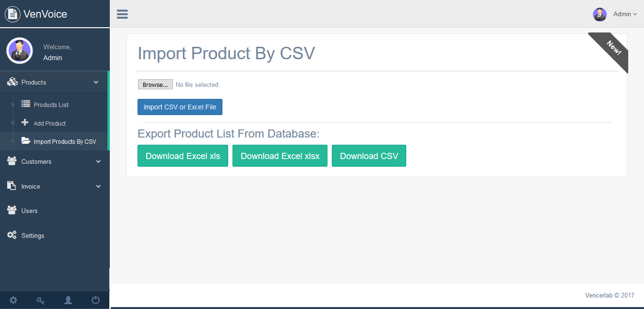The height and width of the screenshot is (309, 644).
Task: Click Download Excel xlsx button
Action: (280, 156)
